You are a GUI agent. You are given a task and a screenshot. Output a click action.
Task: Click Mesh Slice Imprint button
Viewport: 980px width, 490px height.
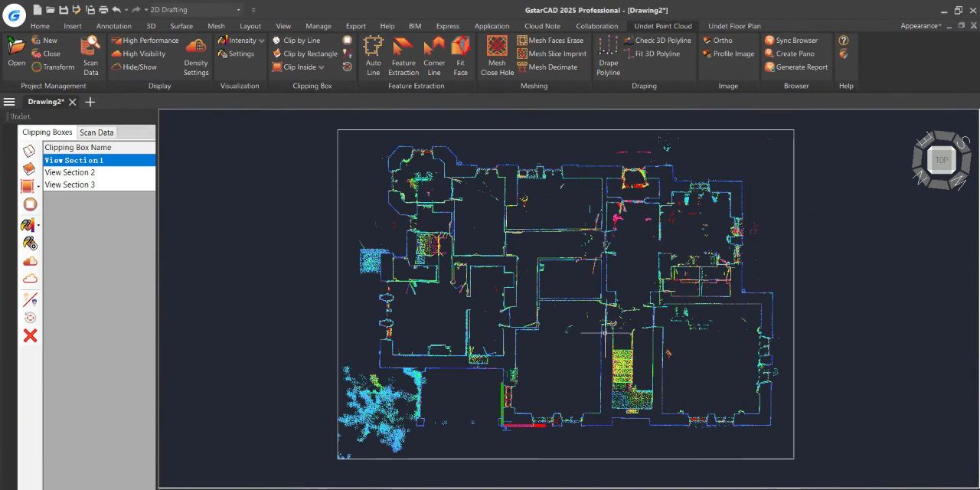tap(551, 54)
